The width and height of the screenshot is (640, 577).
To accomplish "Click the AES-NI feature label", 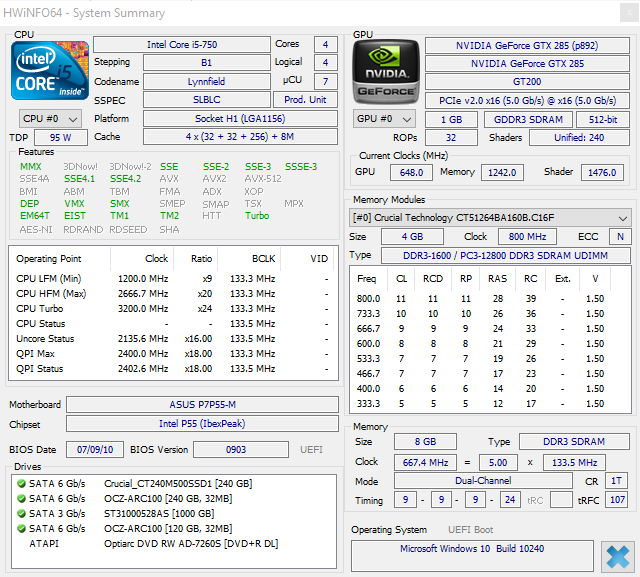I will tap(36, 230).
